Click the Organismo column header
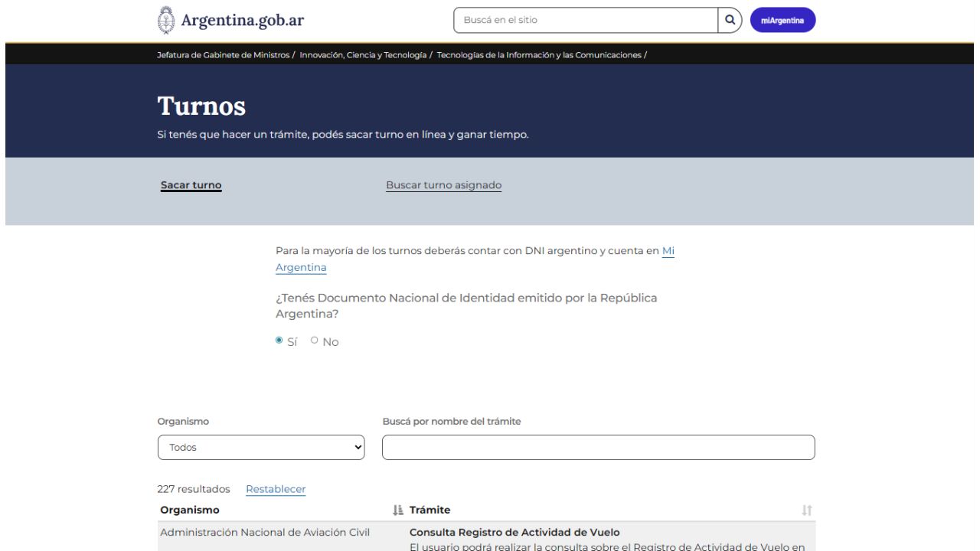980x551 pixels. [x=190, y=510]
